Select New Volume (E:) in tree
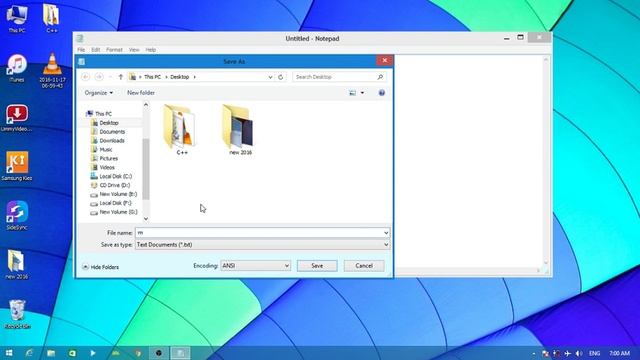Screen dimensions: 640x360 tap(118, 194)
